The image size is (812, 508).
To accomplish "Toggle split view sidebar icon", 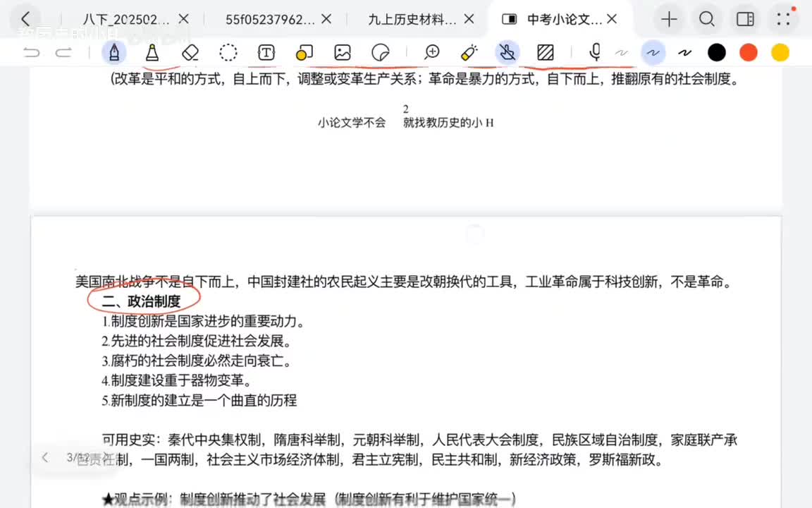I will point(745,20).
